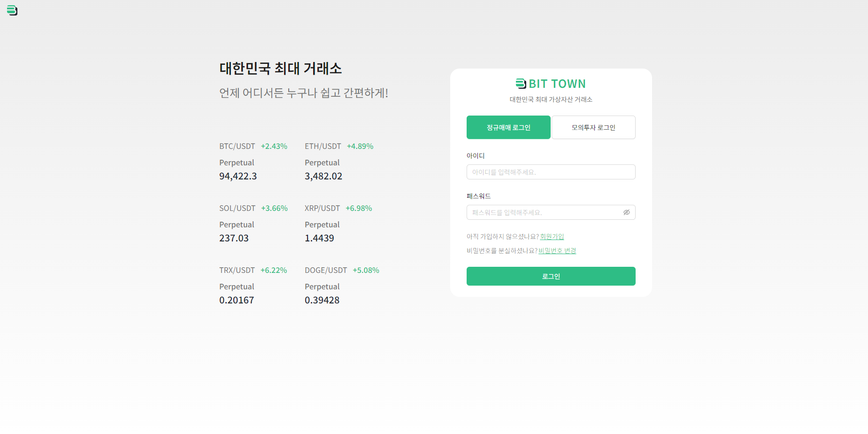Select the 정규매매 로그인 tab
This screenshot has height=434, width=868.
click(508, 127)
